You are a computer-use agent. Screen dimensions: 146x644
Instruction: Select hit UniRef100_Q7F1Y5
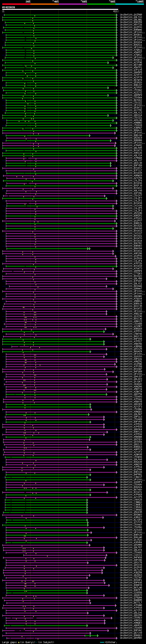(131, 70)
